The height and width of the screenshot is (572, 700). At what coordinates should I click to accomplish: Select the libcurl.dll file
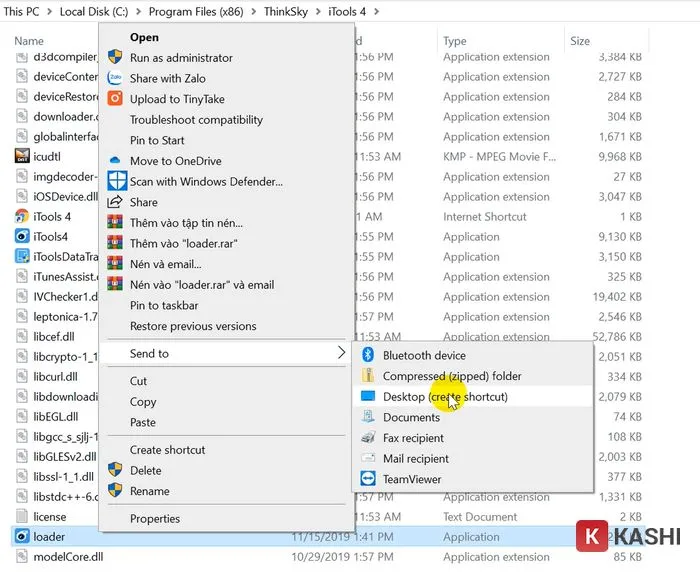click(x=55, y=376)
